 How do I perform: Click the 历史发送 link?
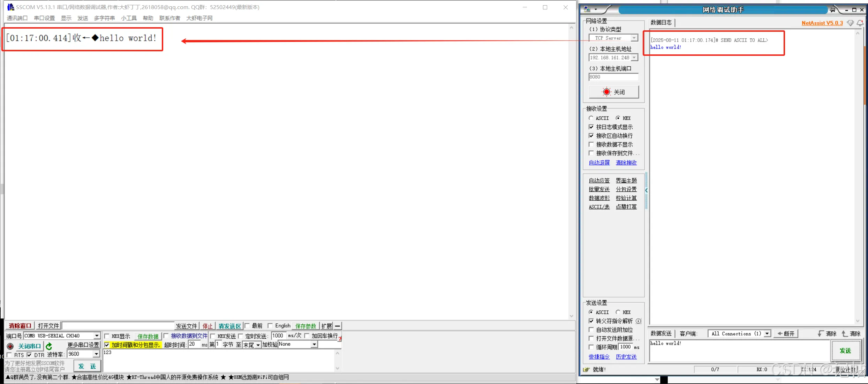click(626, 357)
